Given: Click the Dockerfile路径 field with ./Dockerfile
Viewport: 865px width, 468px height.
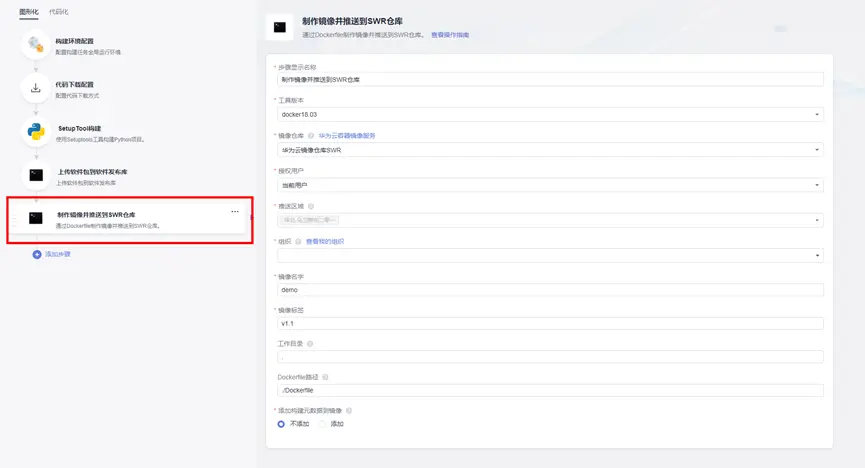Looking at the screenshot, I should click(x=550, y=390).
